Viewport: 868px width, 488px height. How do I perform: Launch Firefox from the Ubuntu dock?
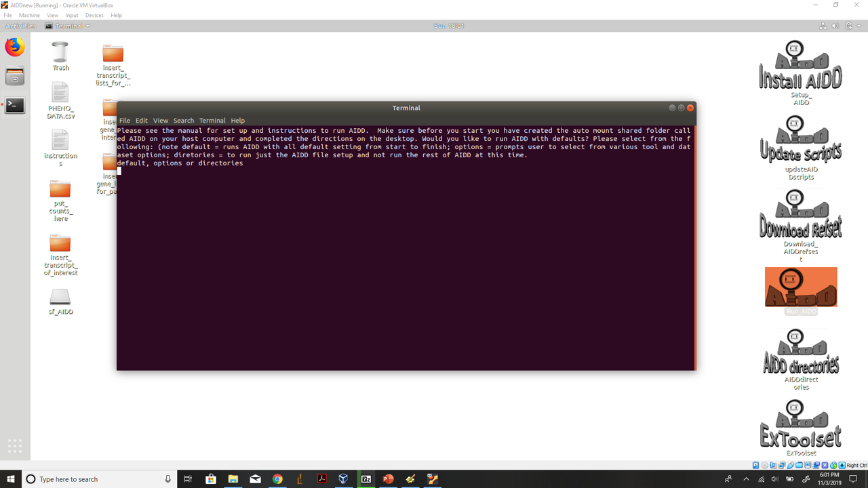pos(15,47)
